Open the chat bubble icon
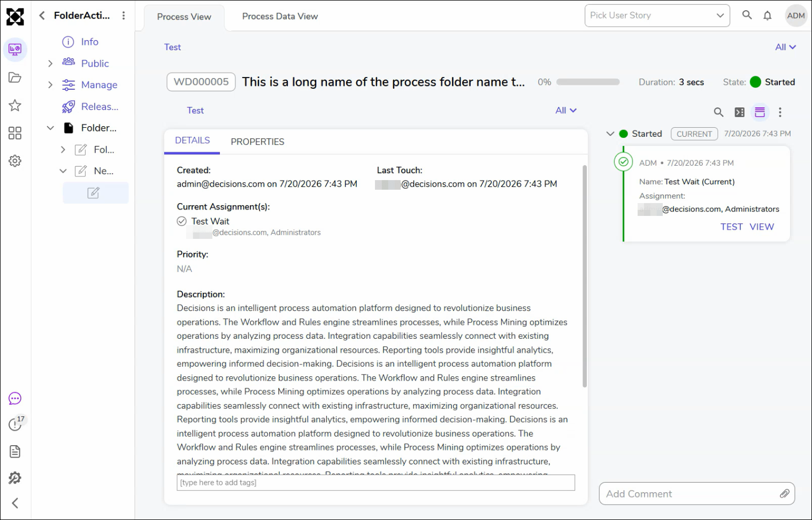The width and height of the screenshot is (812, 520). [15, 399]
